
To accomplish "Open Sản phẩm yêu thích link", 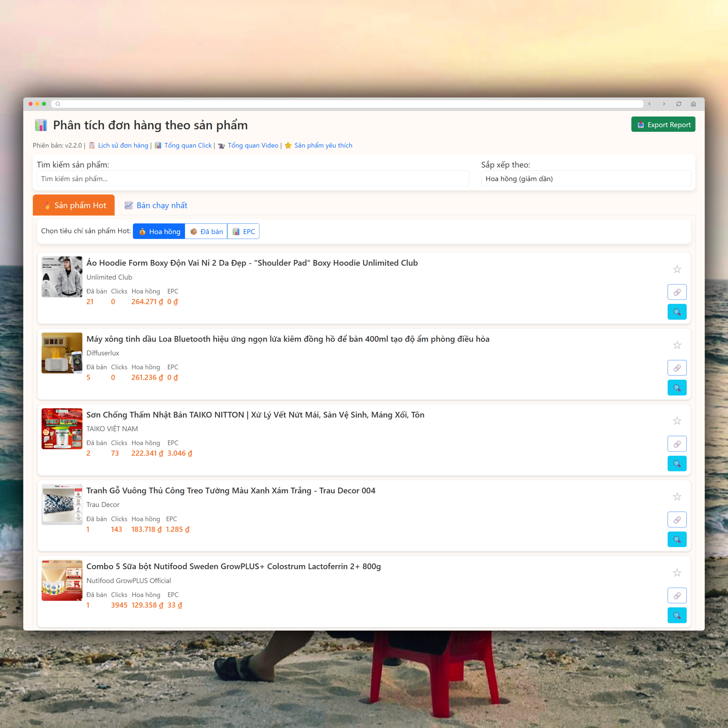I will pos(323,146).
